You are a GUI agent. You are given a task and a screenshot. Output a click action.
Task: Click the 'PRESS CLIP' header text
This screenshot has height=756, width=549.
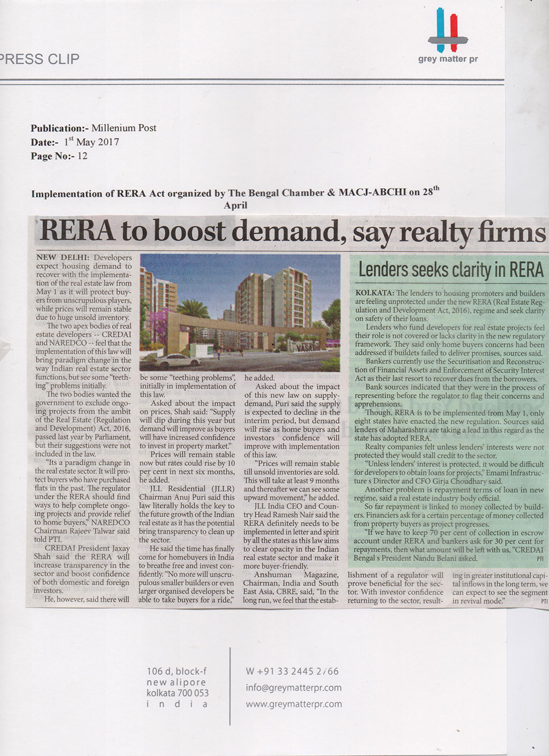[40, 59]
